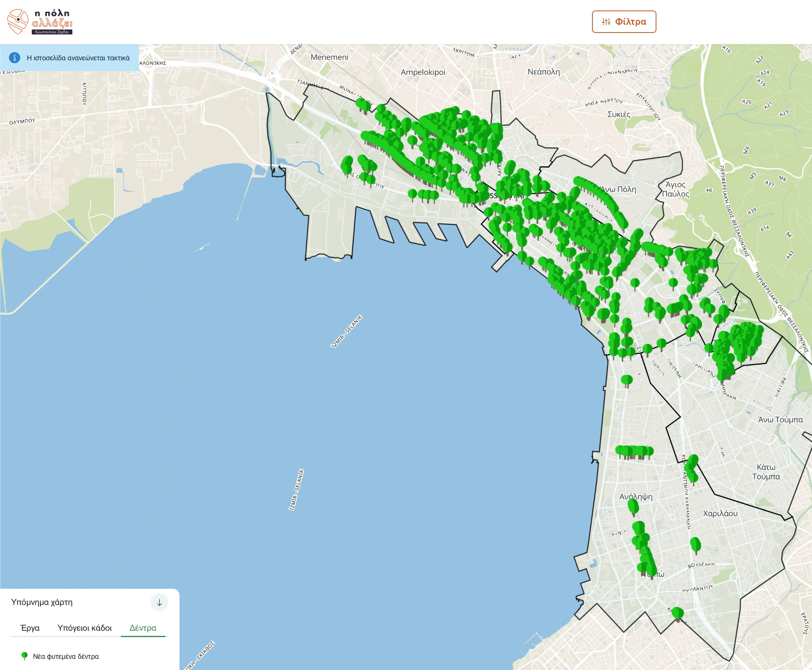Click the 'η πόλη αλλάζει' logo
The width and height of the screenshot is (812, 670).
point(40,22)
